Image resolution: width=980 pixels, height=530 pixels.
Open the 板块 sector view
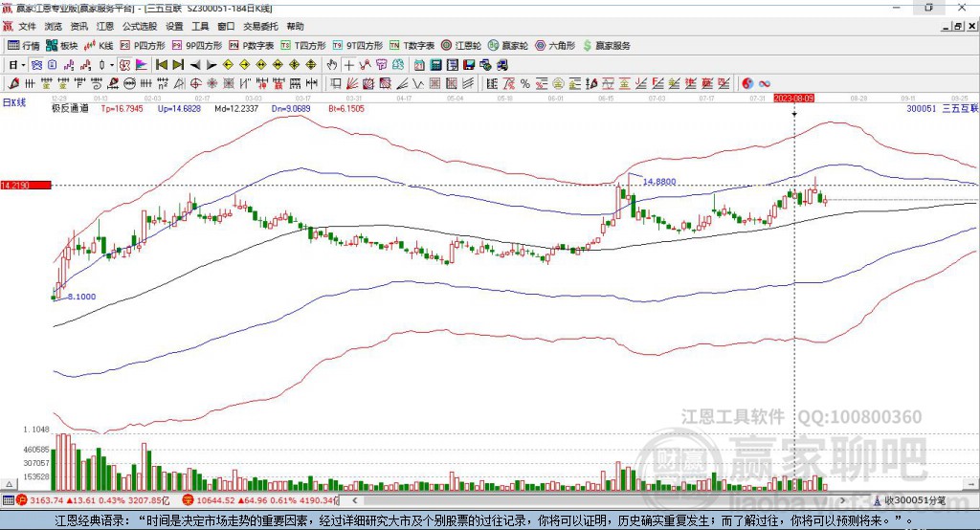pyautogui.click(x=62, y=46)
